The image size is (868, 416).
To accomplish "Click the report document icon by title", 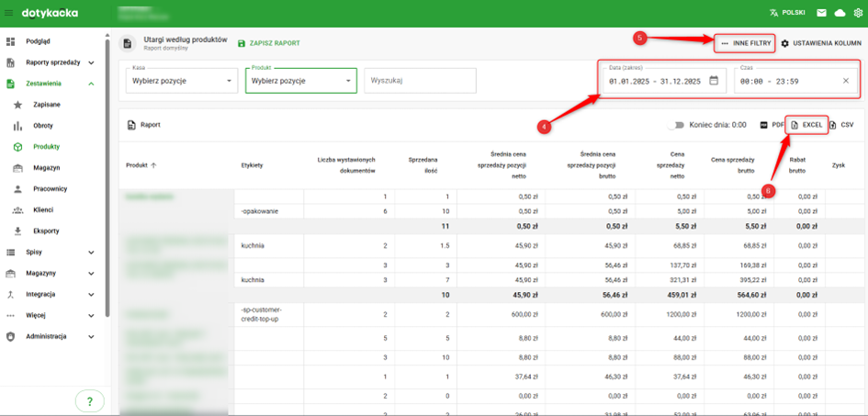I will point(127,43).
